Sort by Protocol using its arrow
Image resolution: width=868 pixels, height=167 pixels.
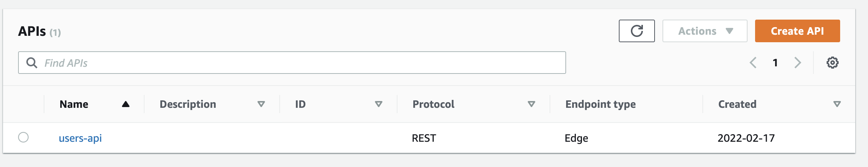pos(531,104)
